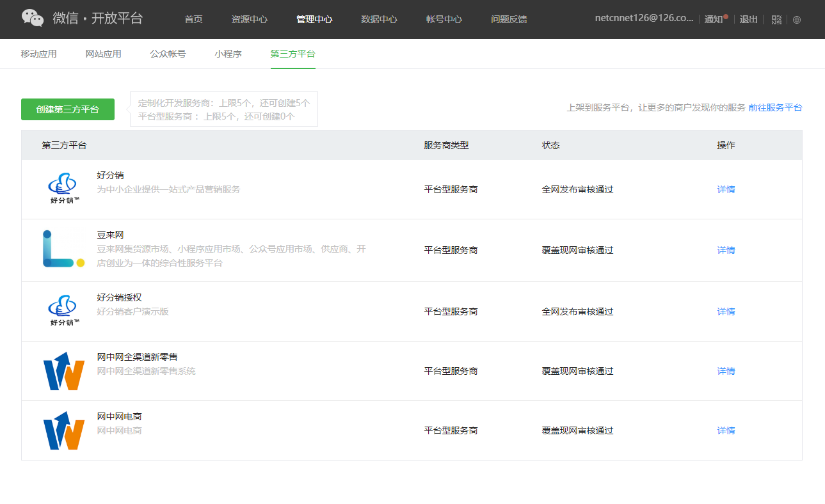The height and width of the screenshot is (504, 825).
Task: Click 微信·开放平台 site title
Action: [x=98, y=18]
